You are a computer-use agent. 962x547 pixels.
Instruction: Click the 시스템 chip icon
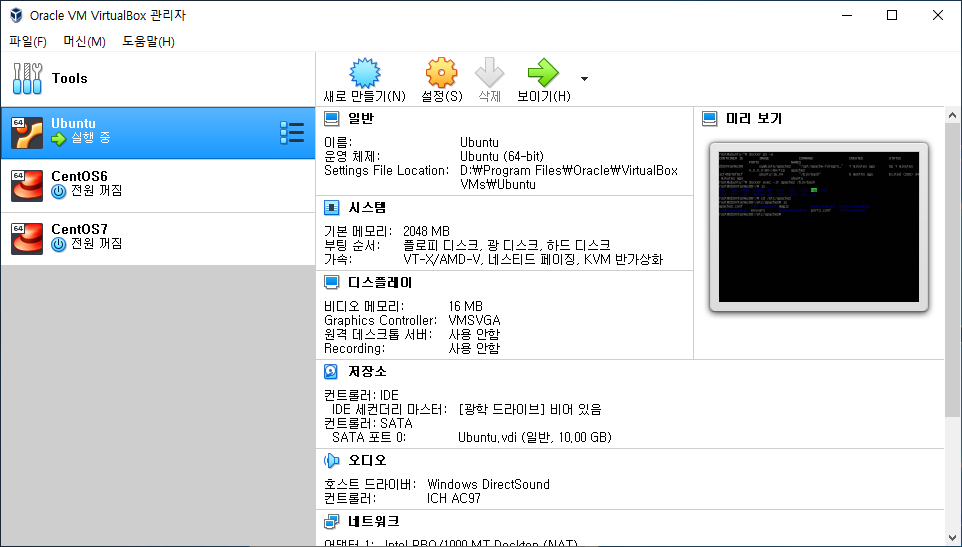click(x=331, y=208)
